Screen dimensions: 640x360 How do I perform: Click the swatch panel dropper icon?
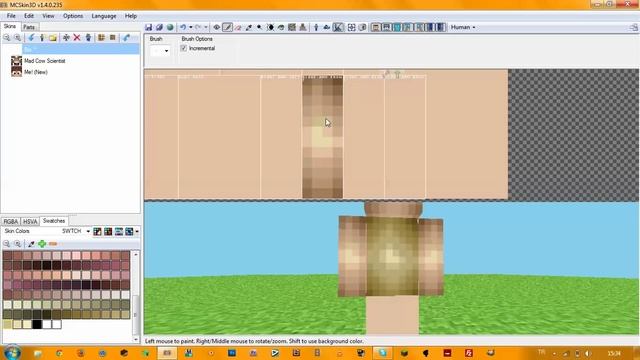31,244
